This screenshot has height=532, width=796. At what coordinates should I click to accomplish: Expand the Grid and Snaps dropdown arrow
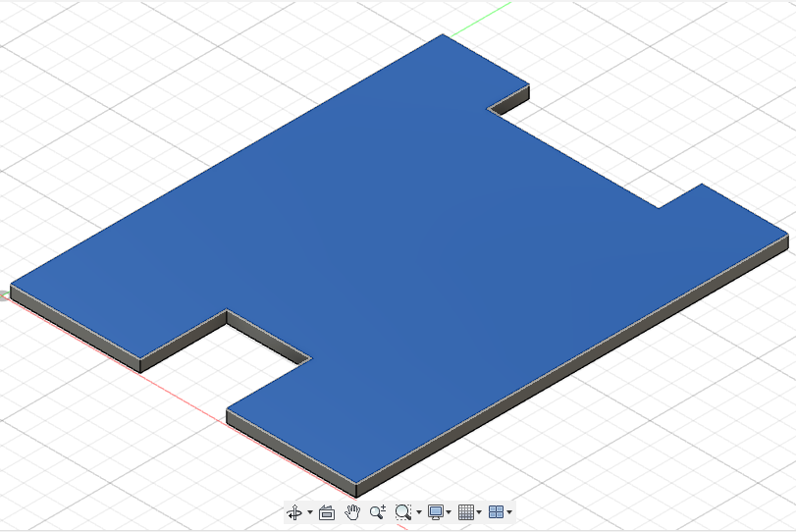[x=479, y=512]
